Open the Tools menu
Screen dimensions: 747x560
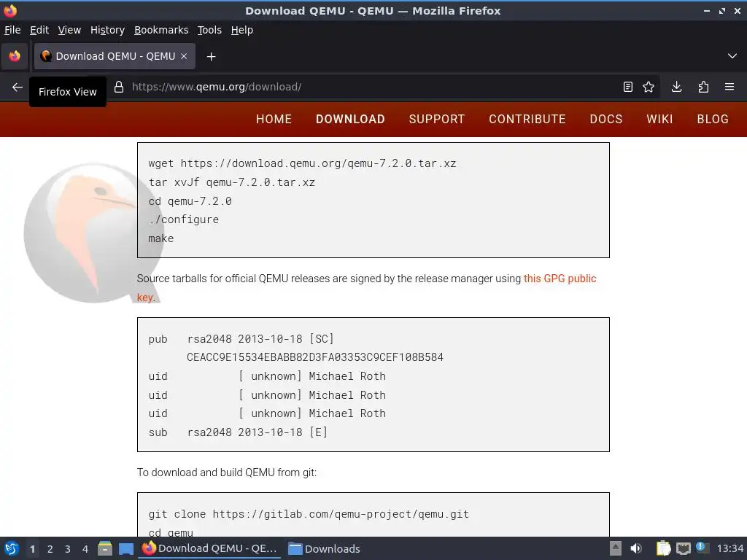[x=209, y=30]
